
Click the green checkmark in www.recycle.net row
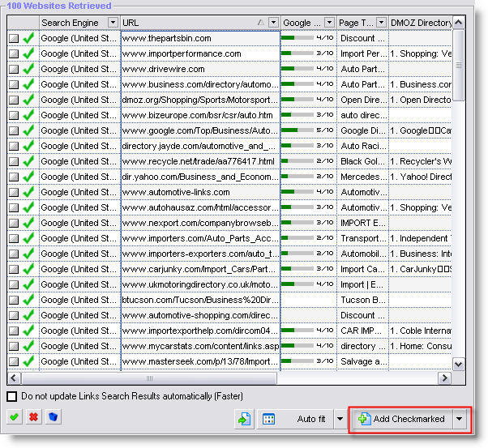click(28, 161)
